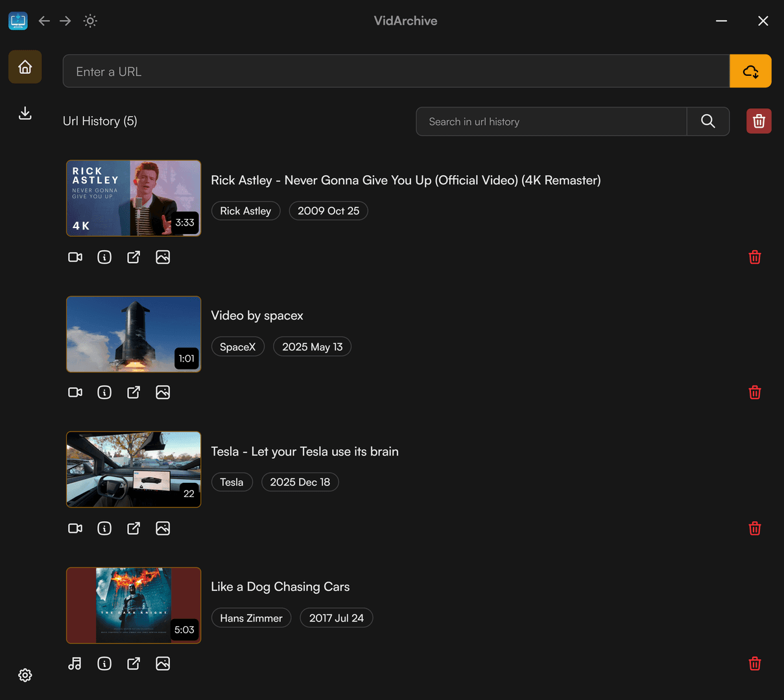The width and height of the screenshot is (784, 700).
Task: Click the magnifier search button
Action: tap(708, 121)
